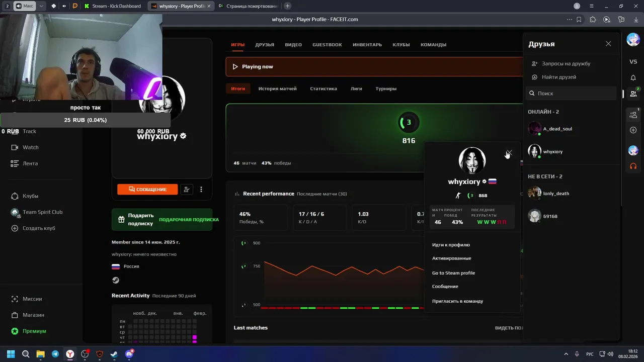Click the orange СООБЩЕНИЕ button

point(147,190)
